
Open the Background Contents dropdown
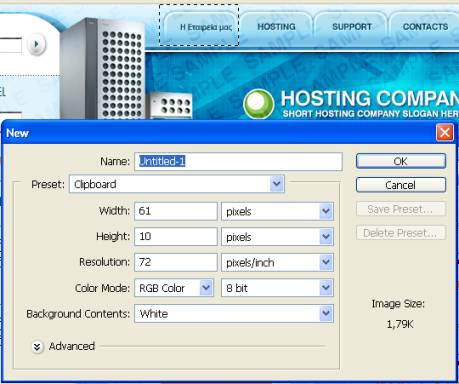point(234,314)
